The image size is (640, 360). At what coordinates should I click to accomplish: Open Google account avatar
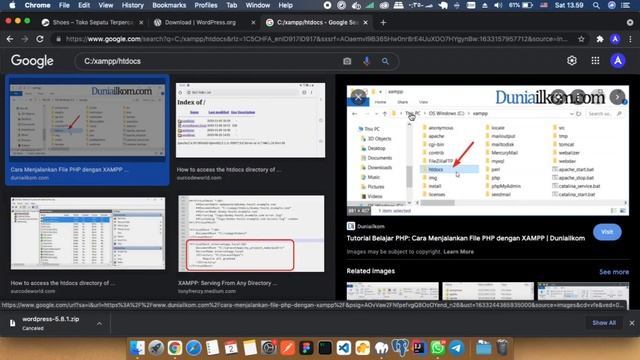[x=618, y=60]
